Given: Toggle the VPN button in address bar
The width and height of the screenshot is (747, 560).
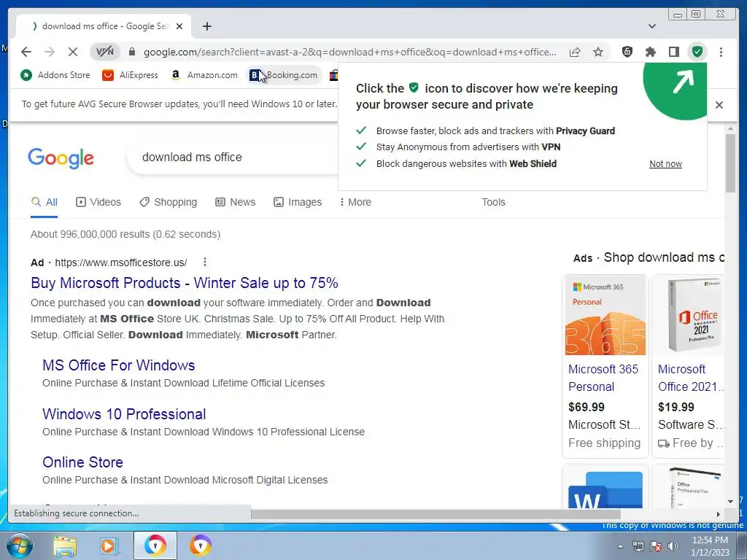Looking at the screenshot, I should point(105,52).
